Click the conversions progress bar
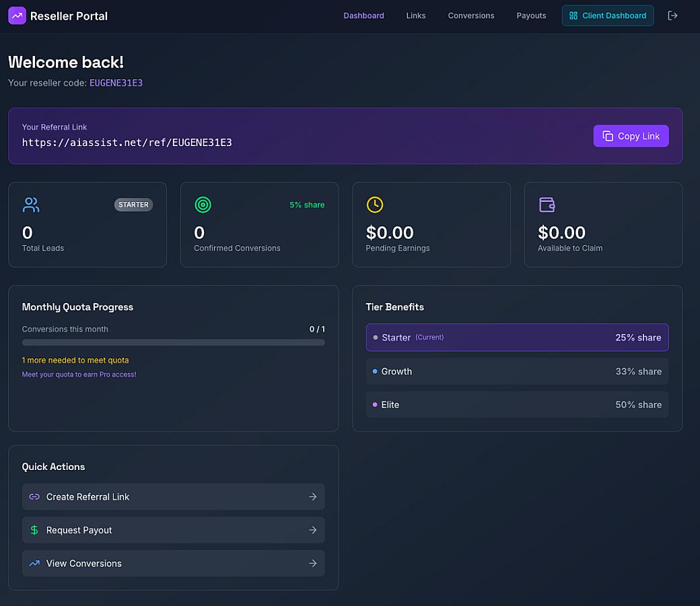Screen dimensions: 700x606 pos(173,343)
